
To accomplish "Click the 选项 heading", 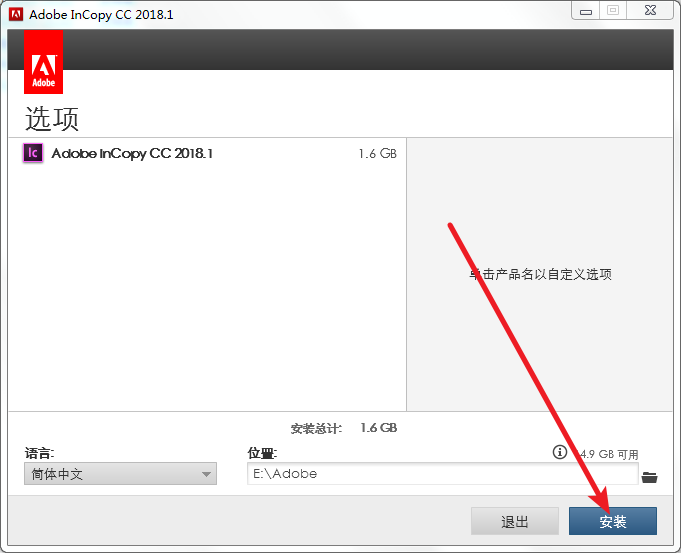I will click(x=52, y=118).
